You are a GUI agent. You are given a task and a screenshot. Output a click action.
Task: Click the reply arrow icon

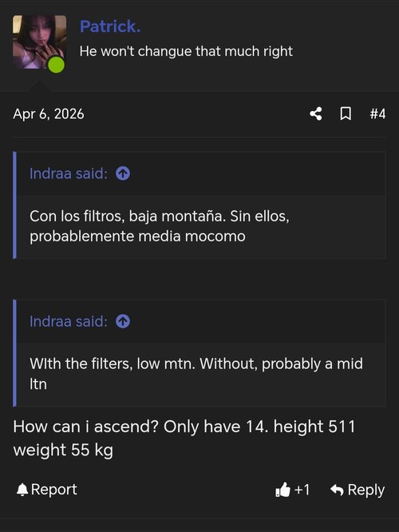[x=337, y=490]
